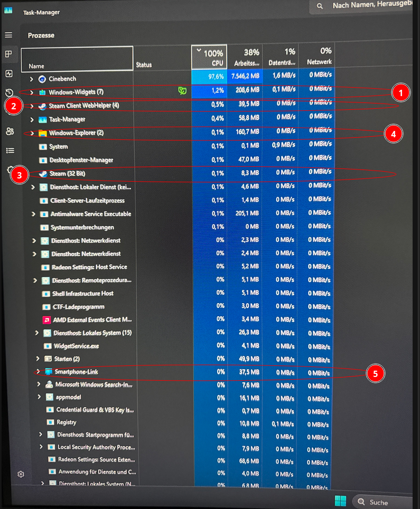Open the Details list sidebar icon
Screen dimensions: 420x509
(x=10, y=150)
